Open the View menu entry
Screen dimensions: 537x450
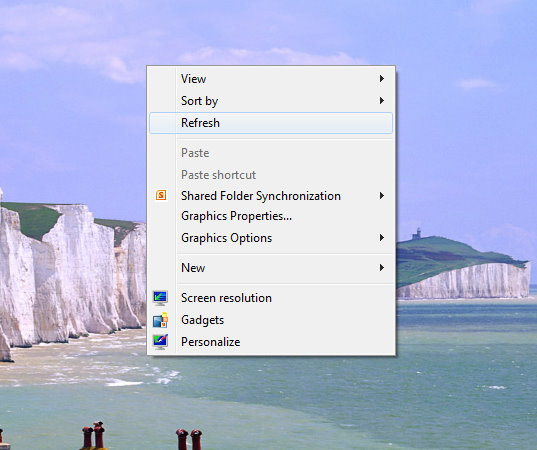tap(193, 79)
